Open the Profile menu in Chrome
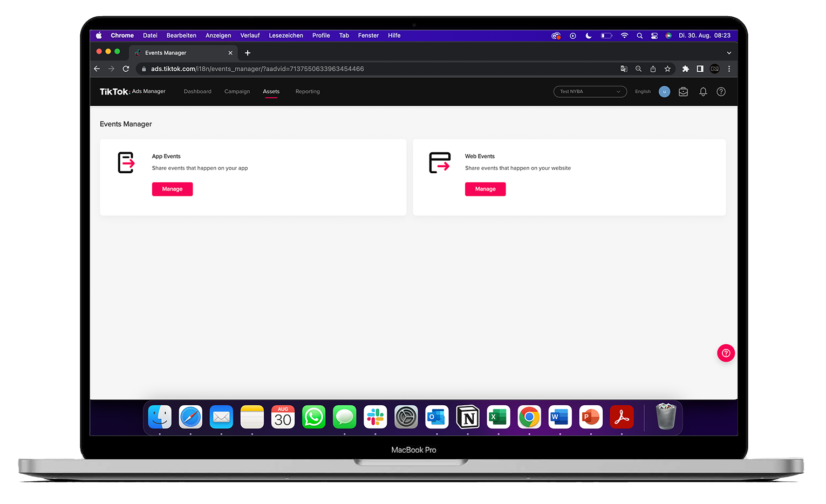Image resolution: width=826 pixels, height=504 pixels. tap(321, 36)
